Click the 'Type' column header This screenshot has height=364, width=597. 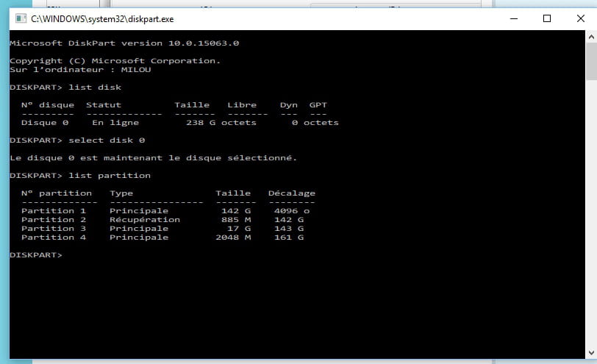point(121,193)
